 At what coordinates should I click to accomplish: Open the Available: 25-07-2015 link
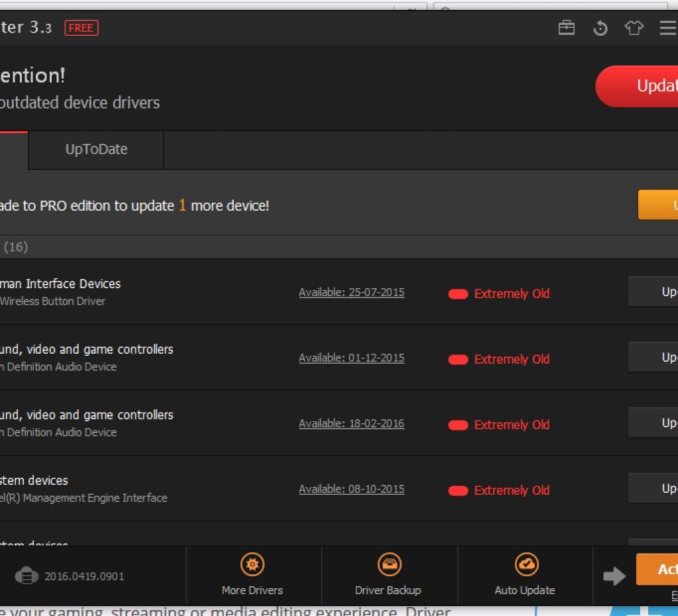[352, 292]
